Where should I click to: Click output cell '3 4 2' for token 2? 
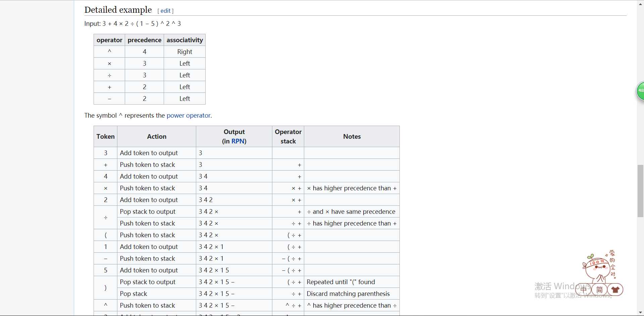[234, 200]
